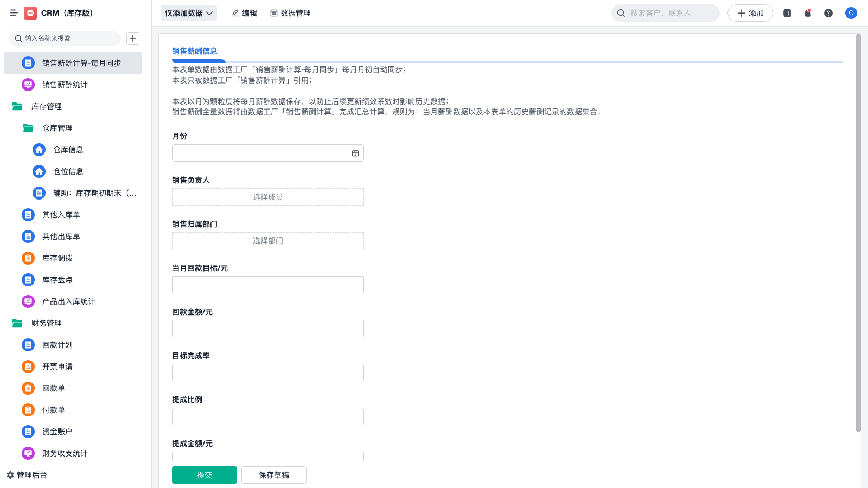Click 保存草稿 to save draft
Image resolution: width=868 pixels, height=488 pixels.
(x=273, y=475)
